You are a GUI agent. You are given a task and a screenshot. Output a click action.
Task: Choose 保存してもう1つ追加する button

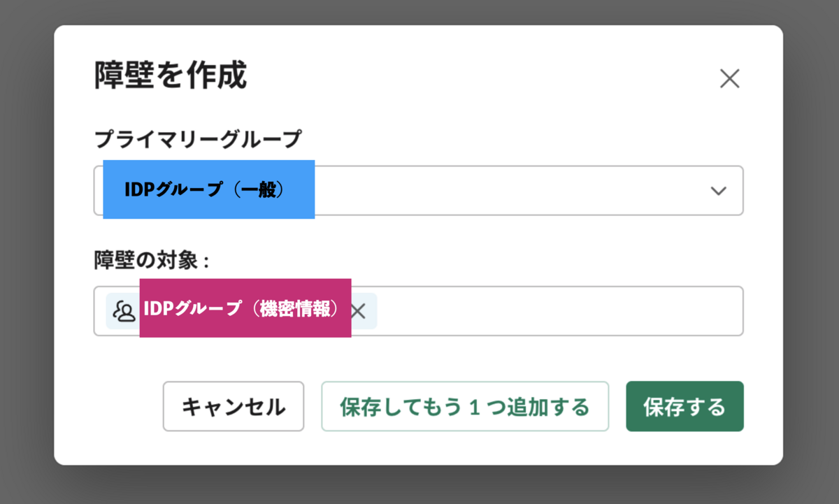(465, 406)
